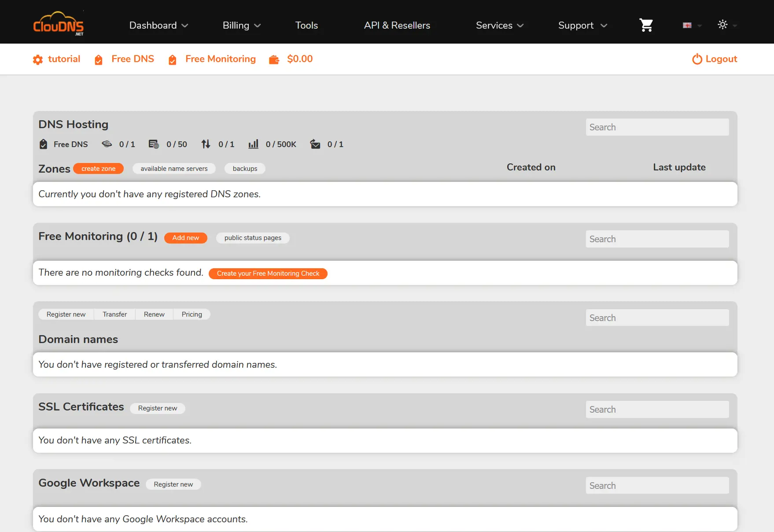The image size is (774, 532).
Task: Click the create zone button
Action: (98, 169)
